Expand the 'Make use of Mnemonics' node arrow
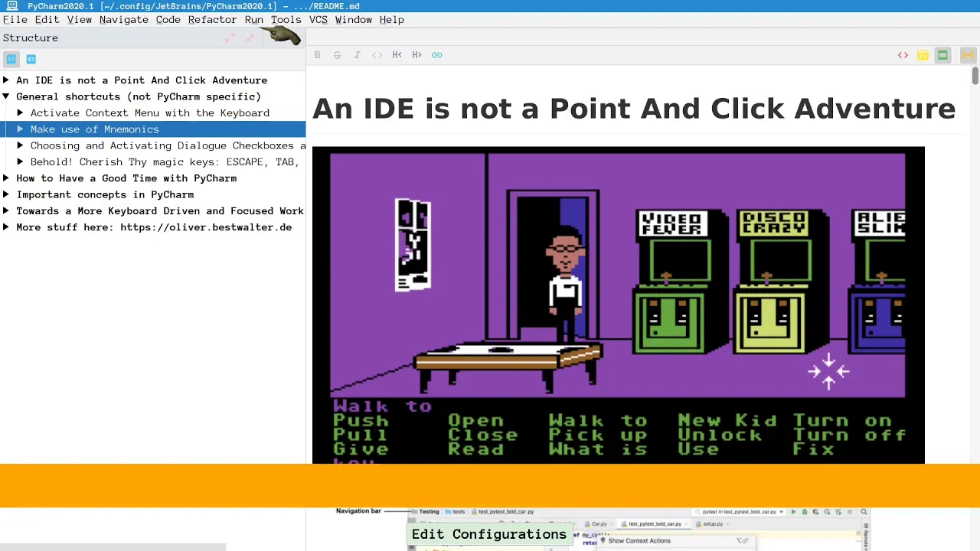Viewport: 980px width, 551px height. tap(21, 129)
